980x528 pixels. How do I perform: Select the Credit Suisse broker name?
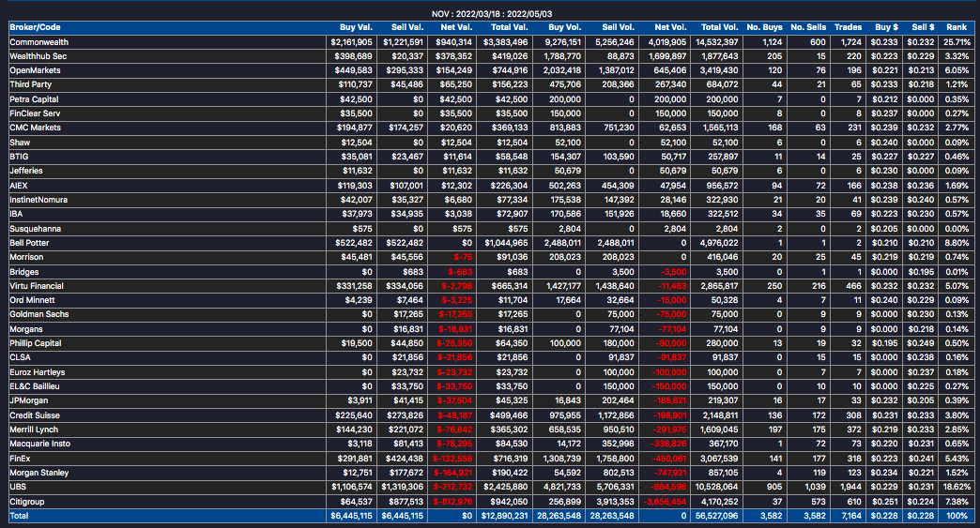(35, 415)
